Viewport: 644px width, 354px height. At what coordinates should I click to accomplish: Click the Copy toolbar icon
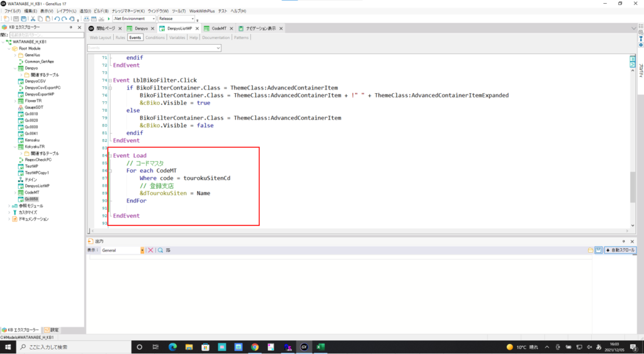[40, 19]
